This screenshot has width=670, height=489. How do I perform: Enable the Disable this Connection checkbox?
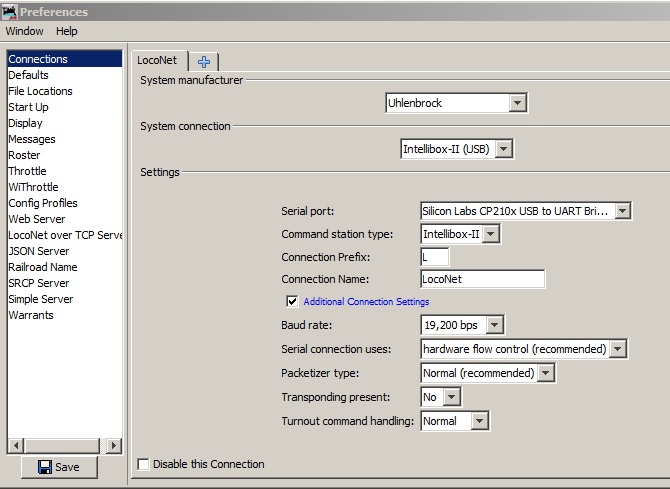click(144, 464)
